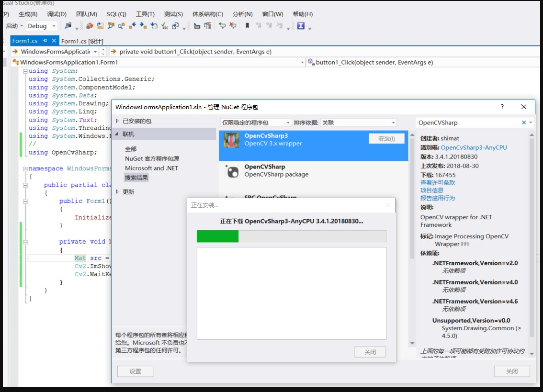543x392 pixels.
Task: Open the OpenCvSharp3-AnyCPU identifier link
Action: 474,147
